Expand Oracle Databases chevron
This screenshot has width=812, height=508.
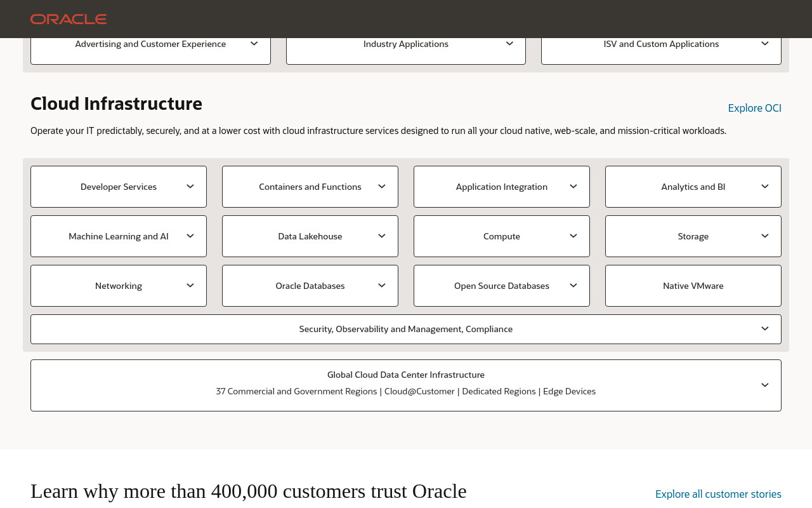[381, 286]
